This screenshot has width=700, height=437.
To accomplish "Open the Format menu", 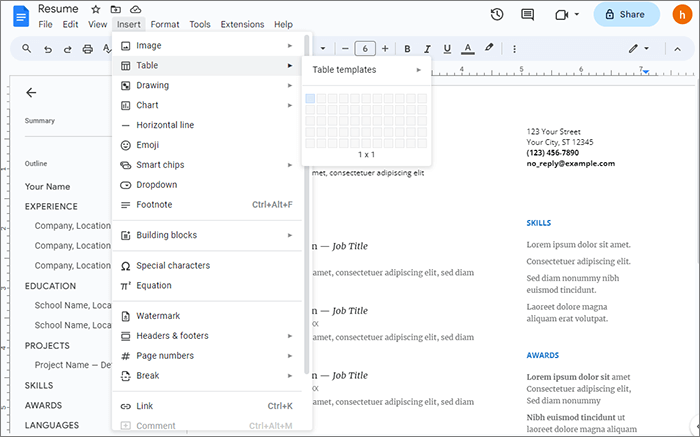I will pyautogui.click(x=165, y=25).
